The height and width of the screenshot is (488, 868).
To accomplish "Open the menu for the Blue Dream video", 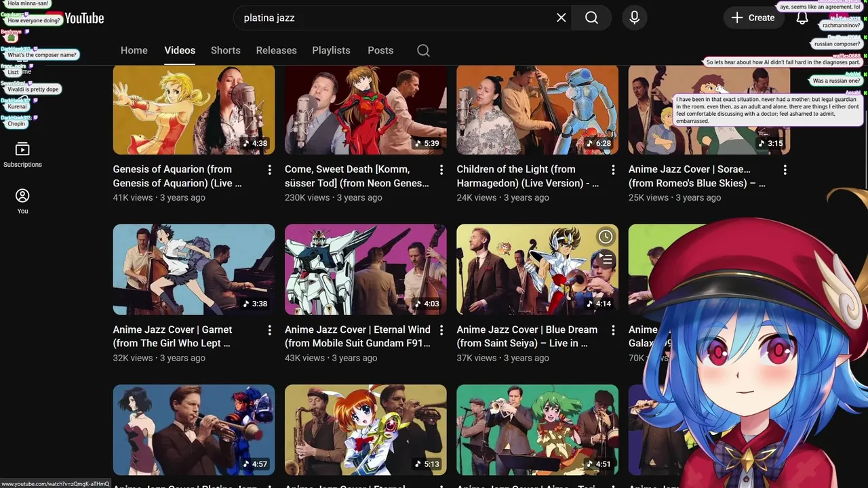I will (x=613, y=330).
